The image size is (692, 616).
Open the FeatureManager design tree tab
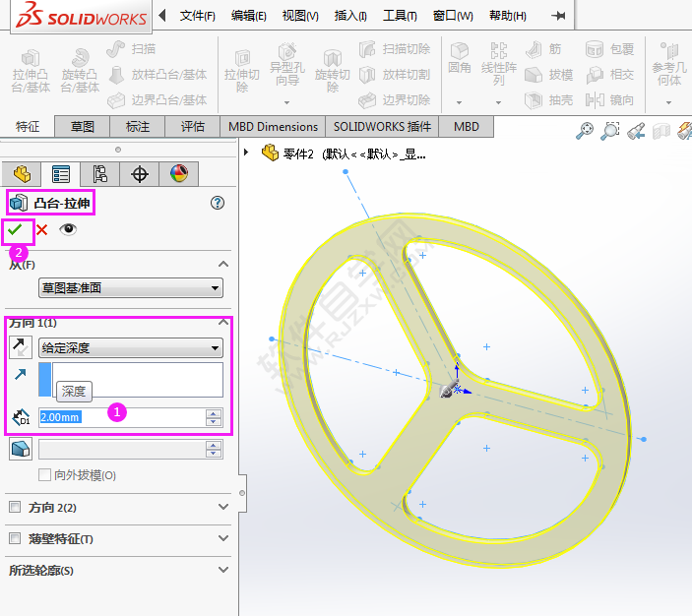(22, 174)
